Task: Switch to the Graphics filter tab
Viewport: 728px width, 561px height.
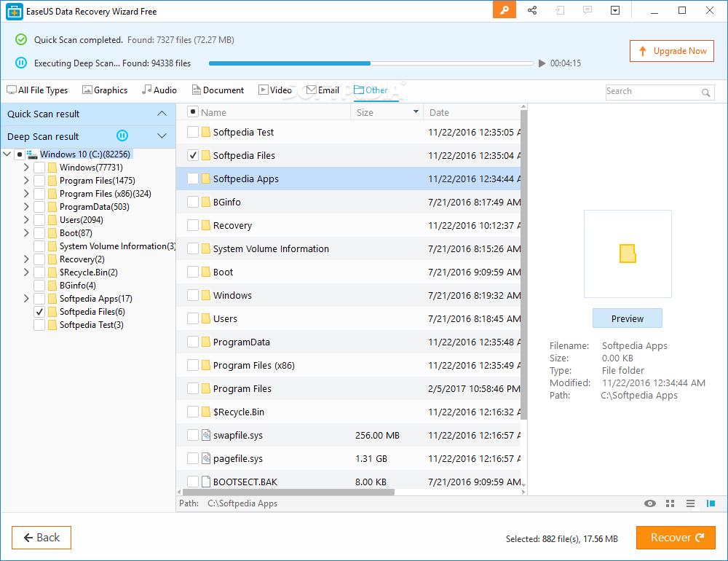Action: pos(104,90)
